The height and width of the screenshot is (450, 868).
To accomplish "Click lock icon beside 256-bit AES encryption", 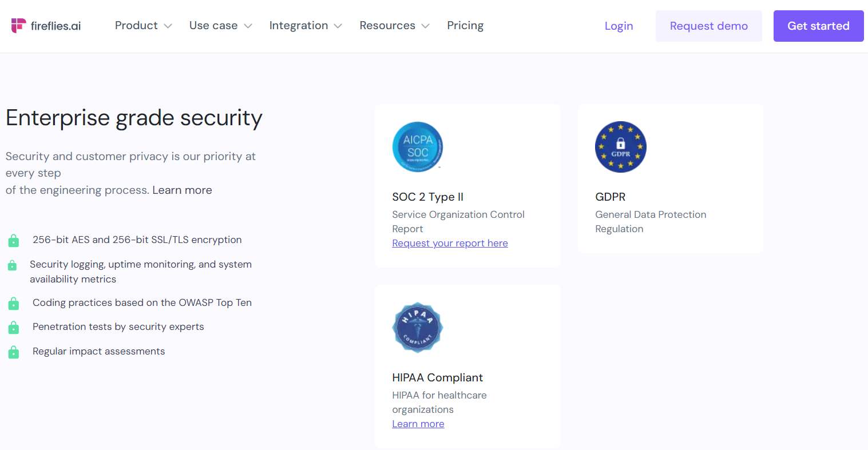I will (x=14, y=241).
